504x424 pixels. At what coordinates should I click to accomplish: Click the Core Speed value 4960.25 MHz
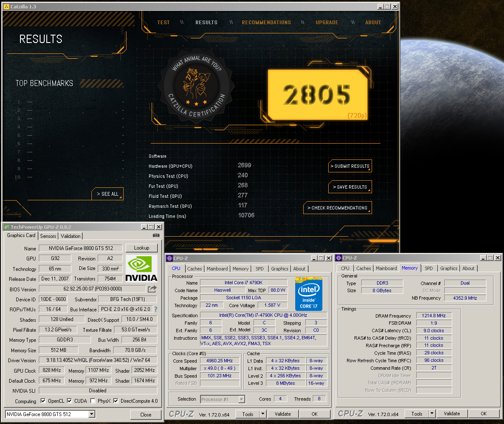coord(220,361)
